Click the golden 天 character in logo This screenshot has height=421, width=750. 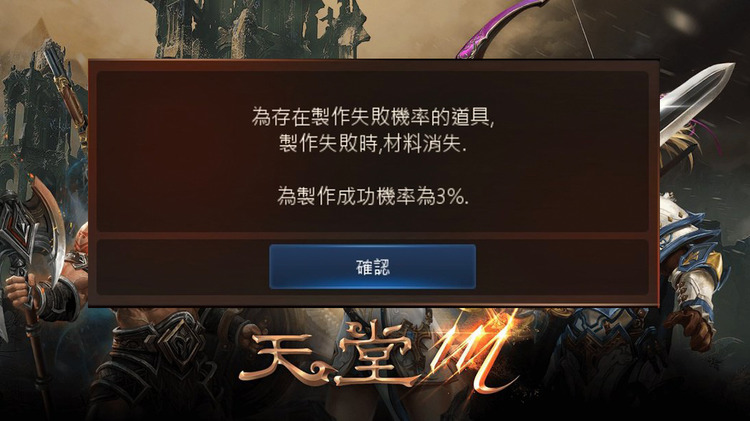pos(285,360)
